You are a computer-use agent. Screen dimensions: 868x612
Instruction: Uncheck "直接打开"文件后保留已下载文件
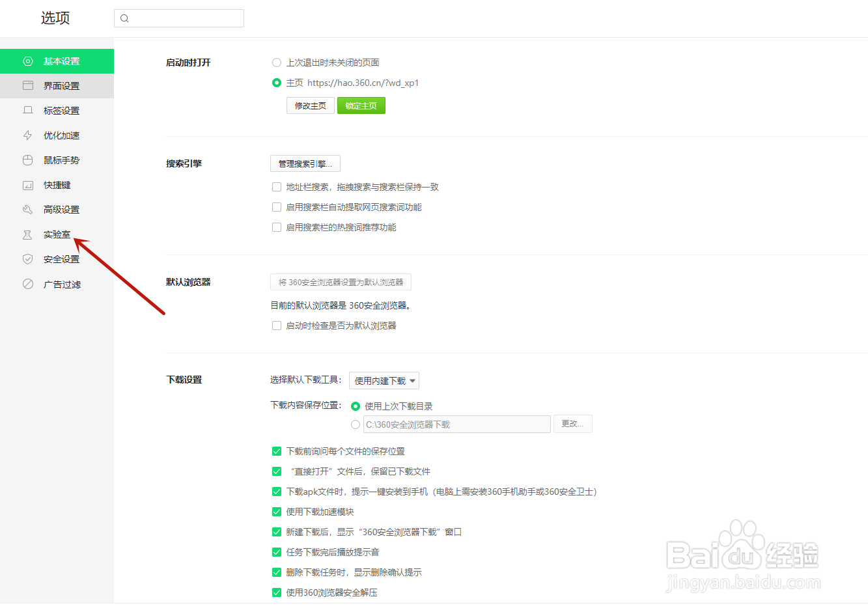point(277,471)
